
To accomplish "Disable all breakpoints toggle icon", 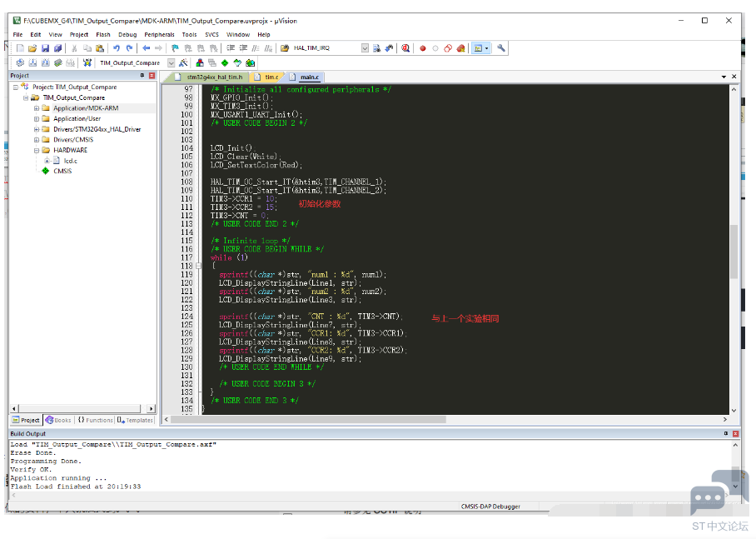I will pos(448,48).
